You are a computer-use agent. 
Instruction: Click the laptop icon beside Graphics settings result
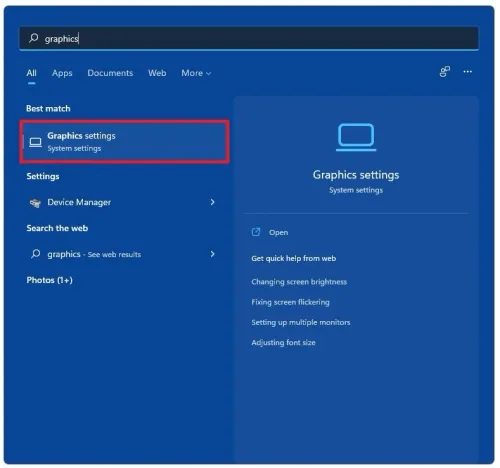(x=35, y=142)
